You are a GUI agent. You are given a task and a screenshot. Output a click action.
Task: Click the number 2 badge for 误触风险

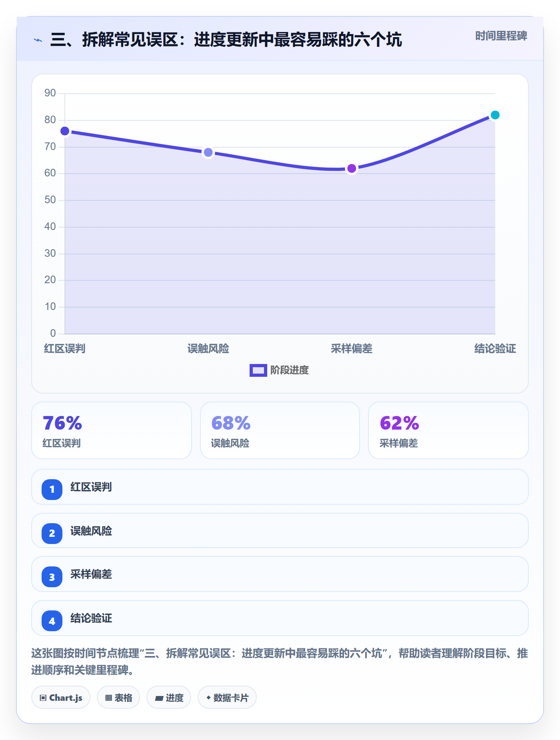click(52, 533)
